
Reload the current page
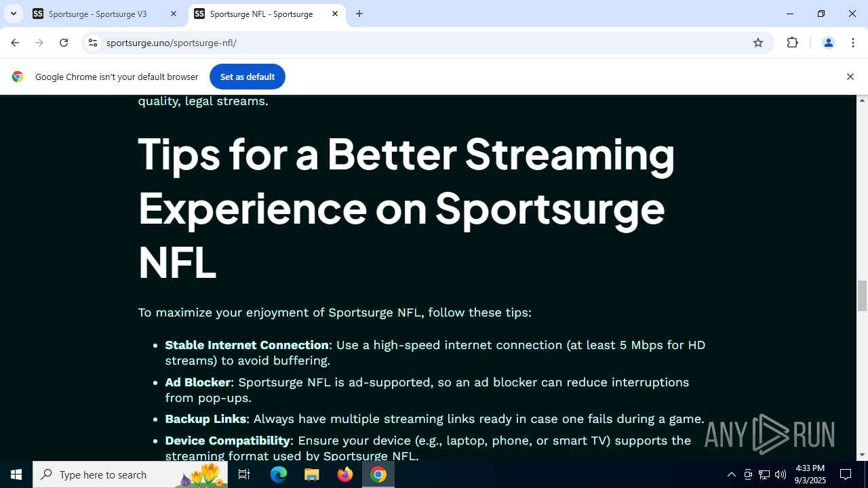coord(64,43)
